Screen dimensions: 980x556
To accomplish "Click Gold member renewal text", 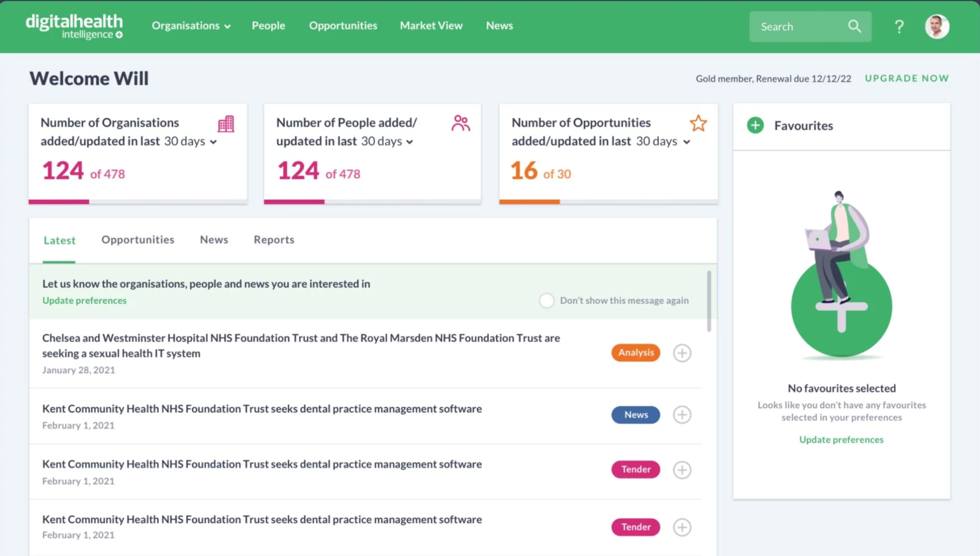I will (773, 79).
